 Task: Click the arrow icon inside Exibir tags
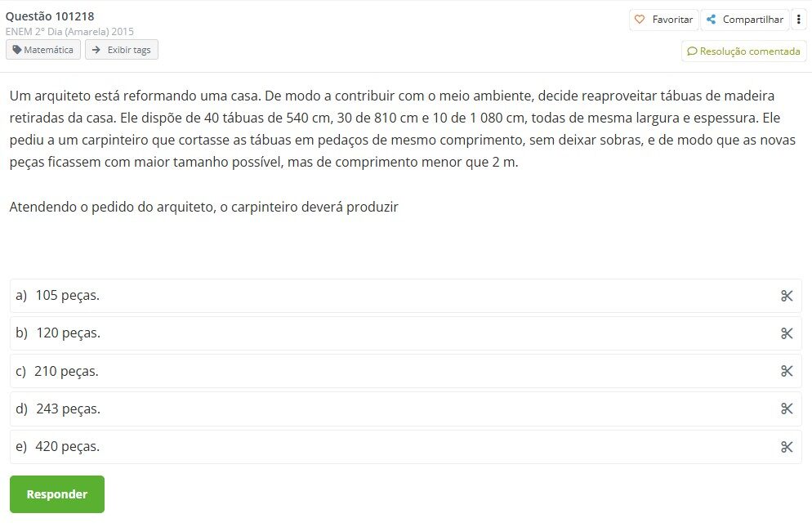click(x=98, y=49)
